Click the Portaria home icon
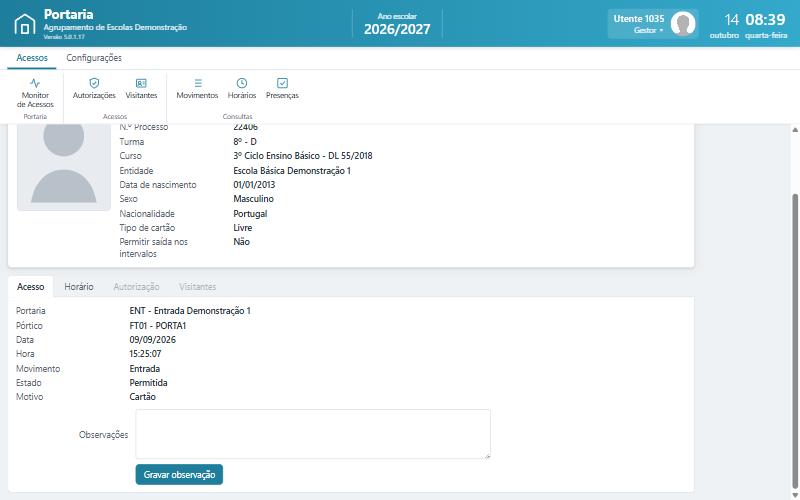 (x=24, y=23)
